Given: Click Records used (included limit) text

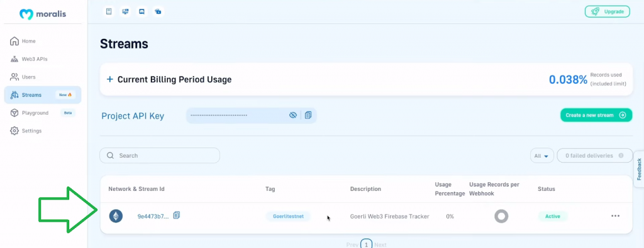Looking at the screenshot, I should pyautogui.click(x=608, y=80).
